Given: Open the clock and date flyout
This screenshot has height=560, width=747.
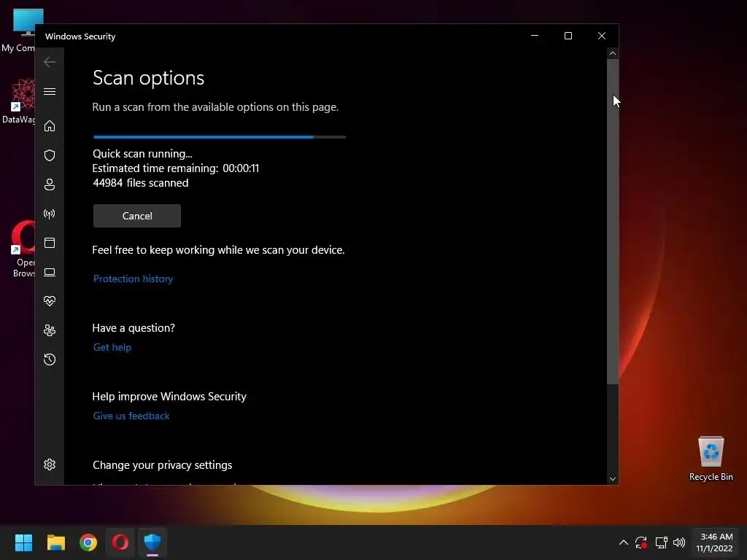Looking at the screenshot, I should [714, 542].
